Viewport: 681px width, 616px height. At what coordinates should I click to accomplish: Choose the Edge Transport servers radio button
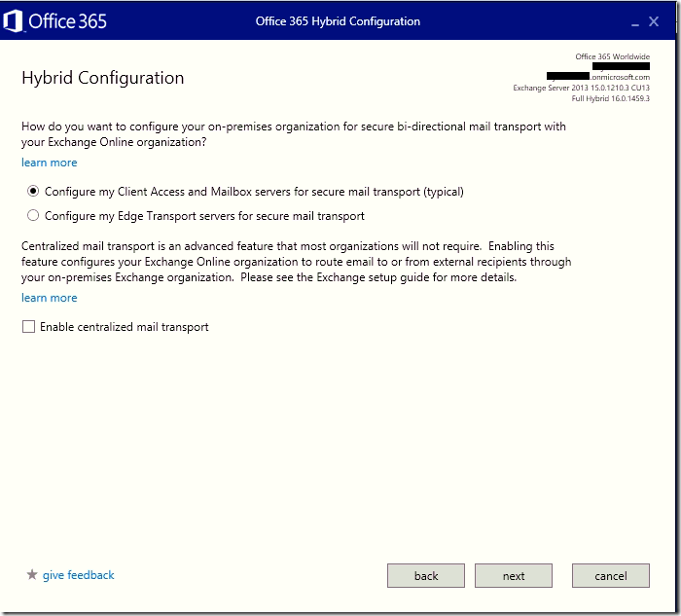pos(34,216)
